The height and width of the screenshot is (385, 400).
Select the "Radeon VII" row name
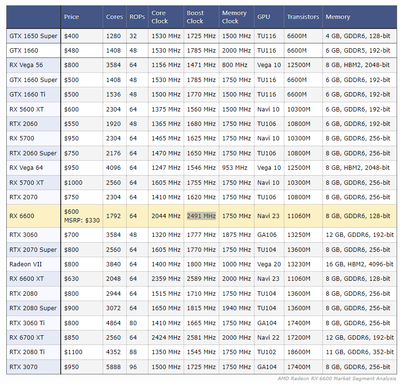(25, 264)
